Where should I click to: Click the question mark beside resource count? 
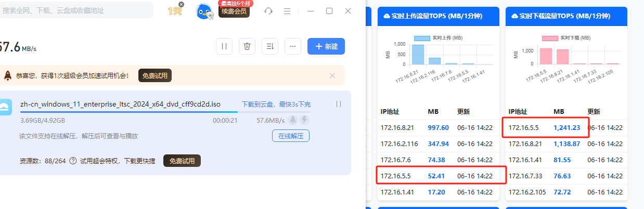click(x=73, y=161)
